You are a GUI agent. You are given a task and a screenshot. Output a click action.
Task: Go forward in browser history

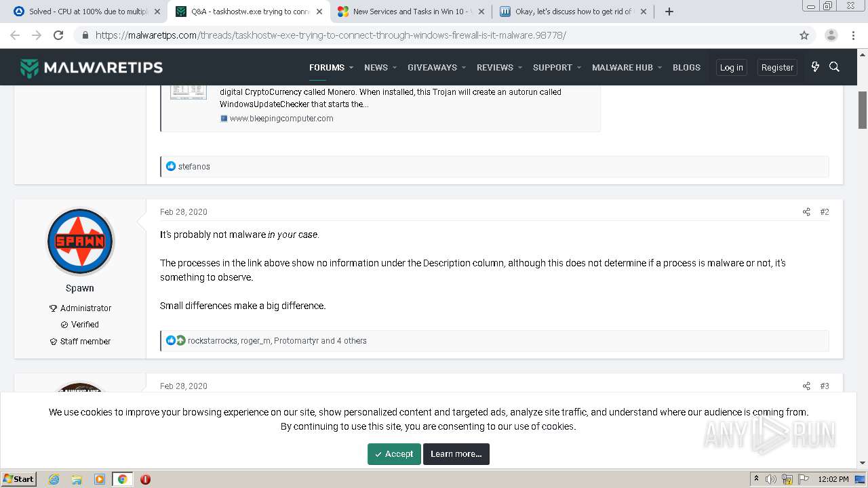pos(37,35)
